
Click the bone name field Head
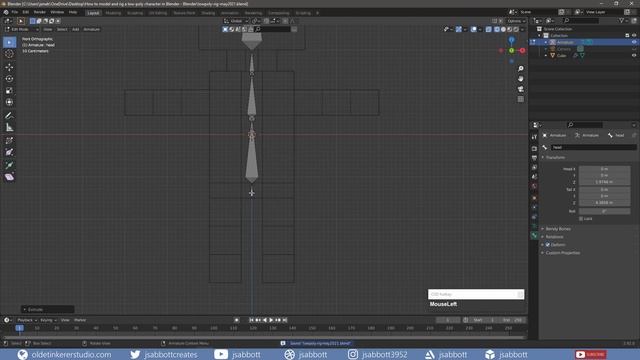[x=593, y=147]
